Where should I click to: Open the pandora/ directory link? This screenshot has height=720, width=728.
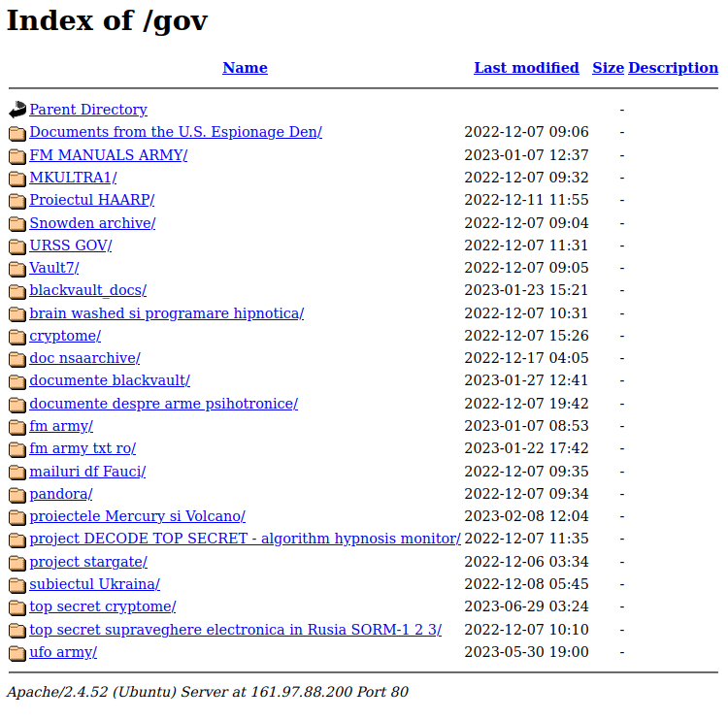pos(61,494)
